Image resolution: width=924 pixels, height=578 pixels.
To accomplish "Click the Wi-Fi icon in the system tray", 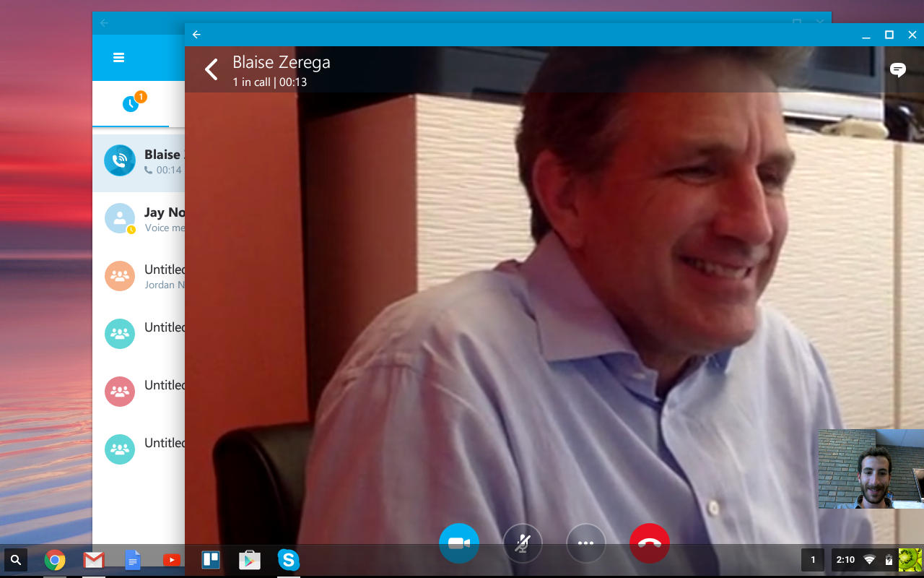I will tap(870, 560).
